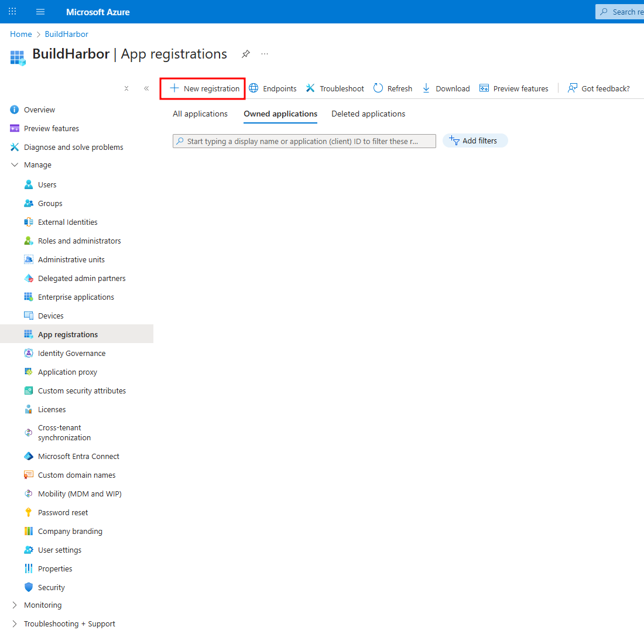Open the Company branding icon

(29, 531)
